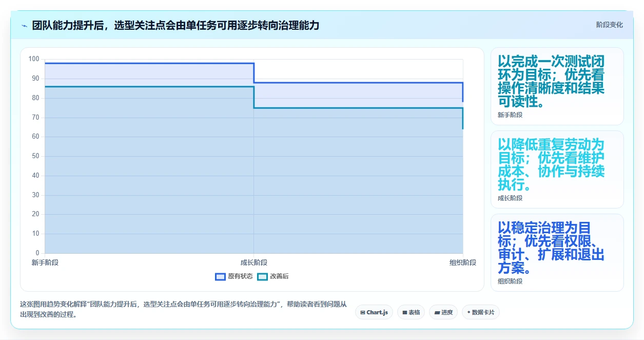The height and width of the screenshot is (340, 644).
Task: Click the 原有状态 legend label
Action: pos(240,276)
